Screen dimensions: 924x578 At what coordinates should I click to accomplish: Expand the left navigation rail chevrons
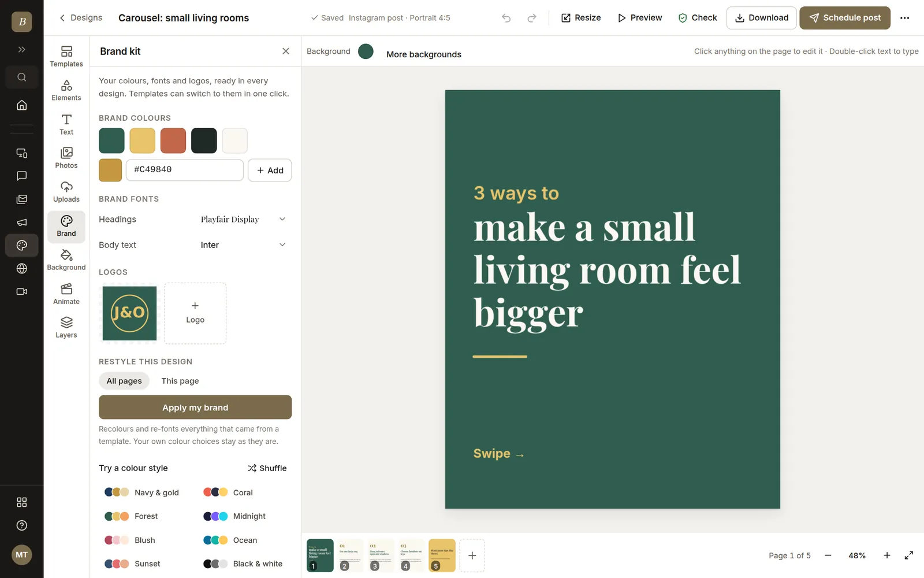tap(22, 50)
